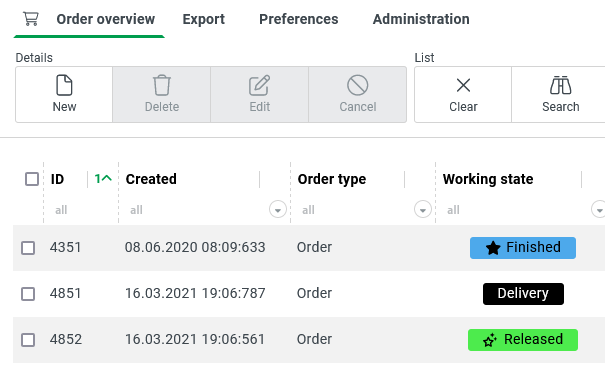
Task: Create a New order
Action: (64, 95)
